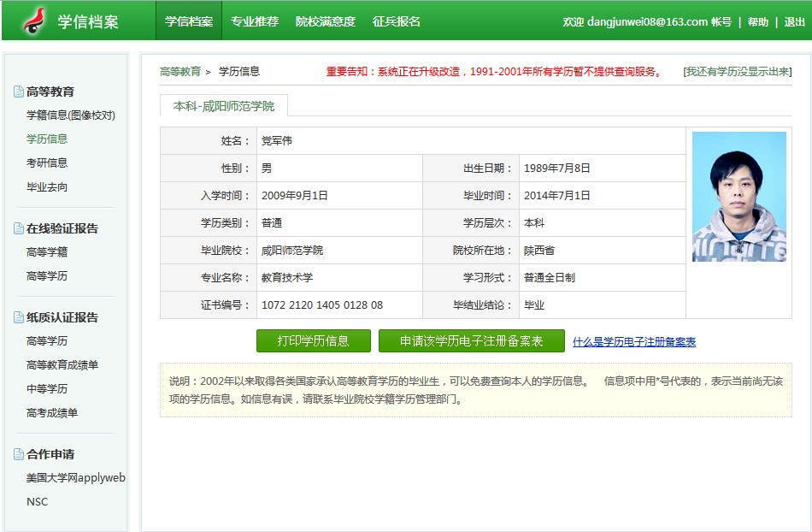Open 学籍信息(图像校对) in the sidebar

[x=70, y=115]
